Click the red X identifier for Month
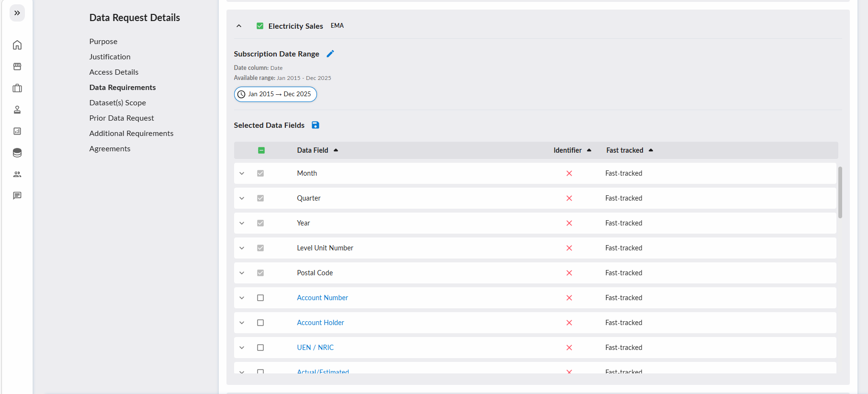868x394 pixels. (569, 173)
